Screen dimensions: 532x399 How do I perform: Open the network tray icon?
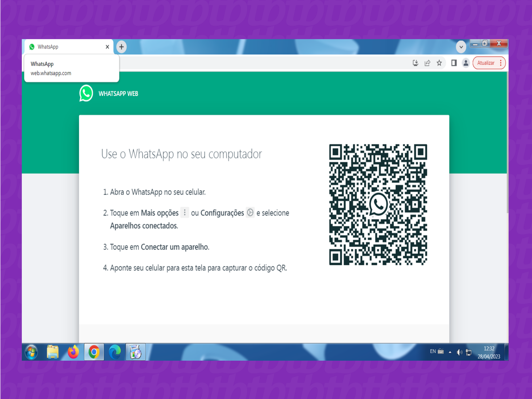pyautogui.click(x=469, y=352)
